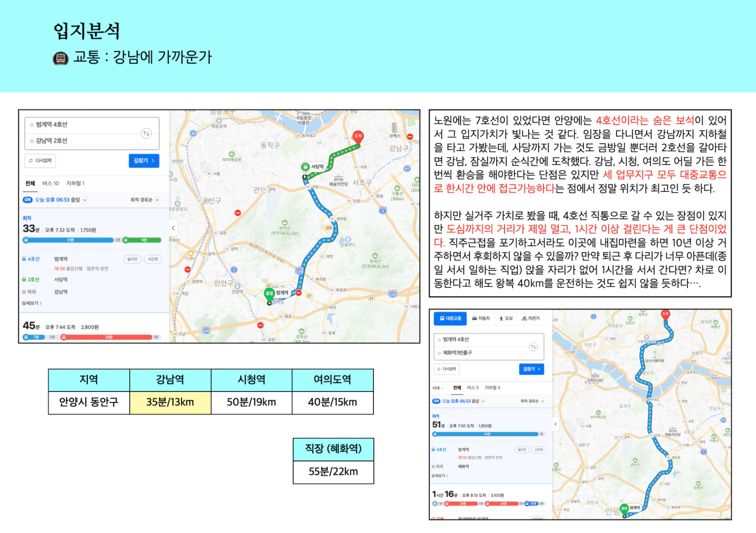Collapse the Gangnam route side panel

pos(173,227)
